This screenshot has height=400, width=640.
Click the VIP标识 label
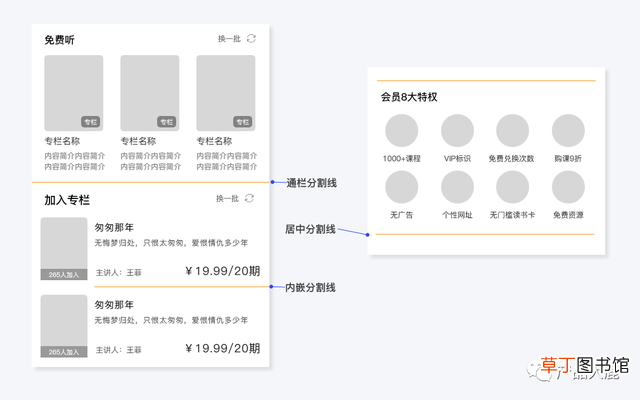(x=457, y=158)
